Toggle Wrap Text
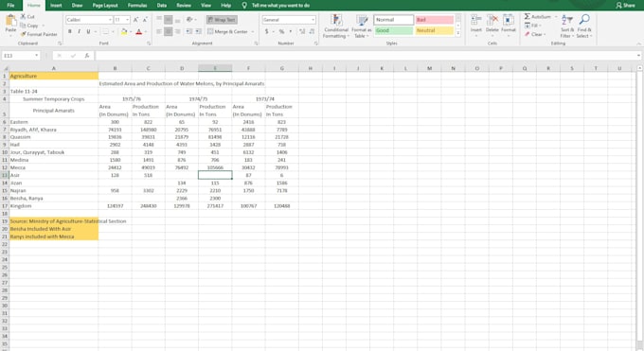The height and width of the screenshot is (351, 644). (x=222, y=20)
